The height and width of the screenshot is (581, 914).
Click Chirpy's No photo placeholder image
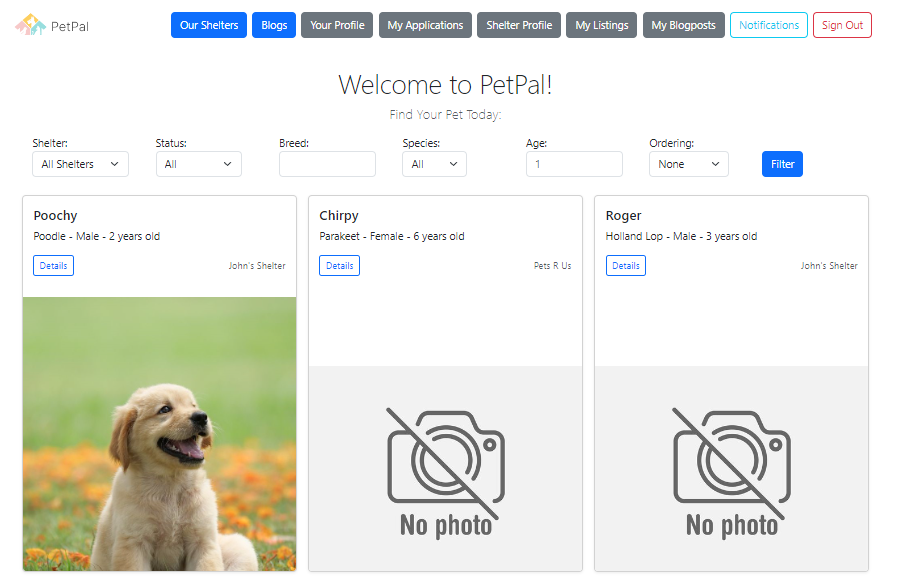[445, 469]
